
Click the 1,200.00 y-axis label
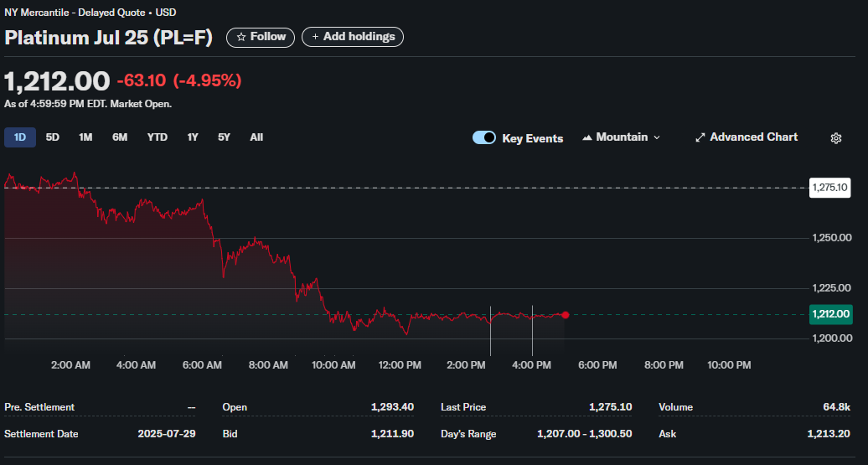831,338
